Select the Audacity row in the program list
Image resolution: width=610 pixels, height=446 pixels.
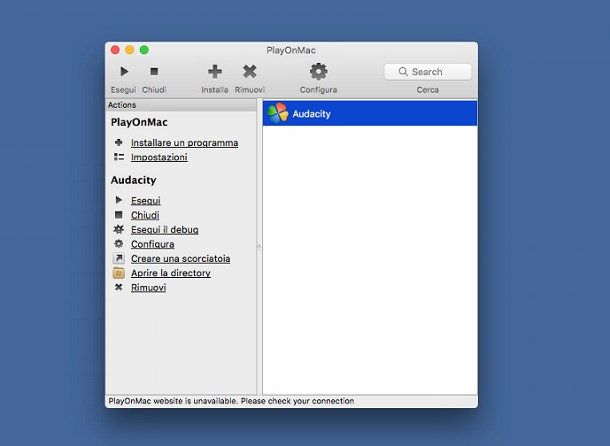point(370,113)
